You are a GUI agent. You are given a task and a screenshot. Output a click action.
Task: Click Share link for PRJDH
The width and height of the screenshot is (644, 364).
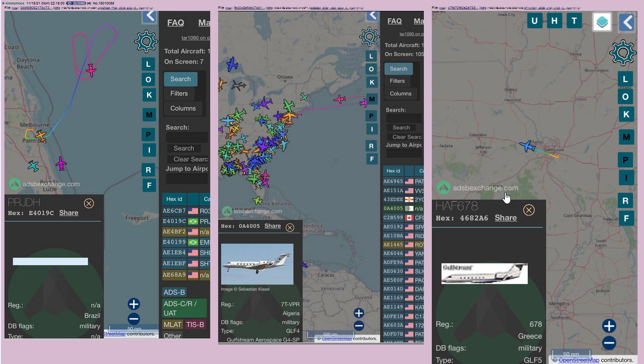pyautogui.click(x=69, y=213)
